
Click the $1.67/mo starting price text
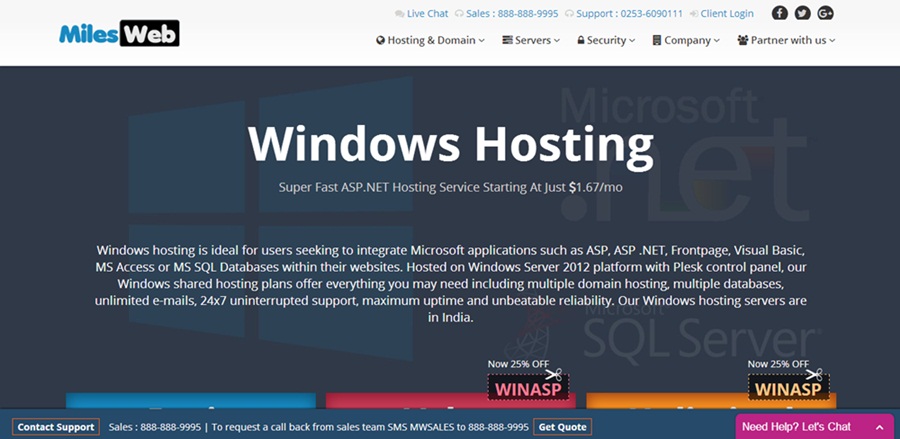click(x=596, y=187)
